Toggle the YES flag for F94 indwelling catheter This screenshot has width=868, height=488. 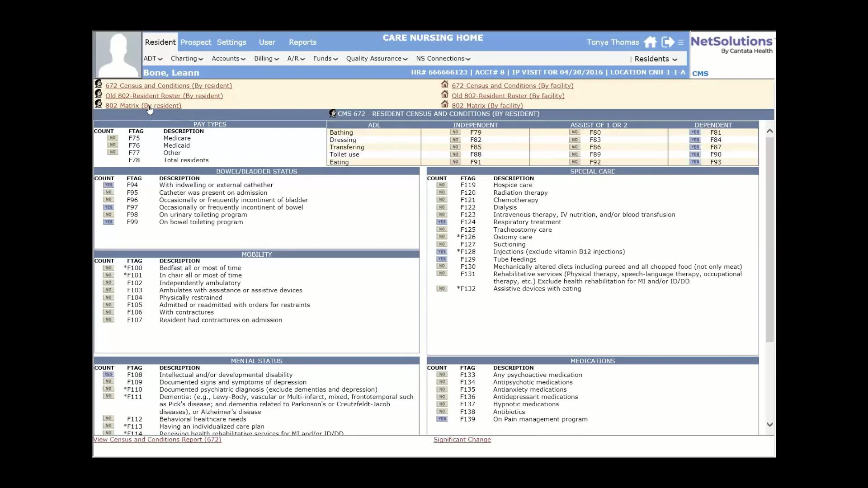[108, 184]
